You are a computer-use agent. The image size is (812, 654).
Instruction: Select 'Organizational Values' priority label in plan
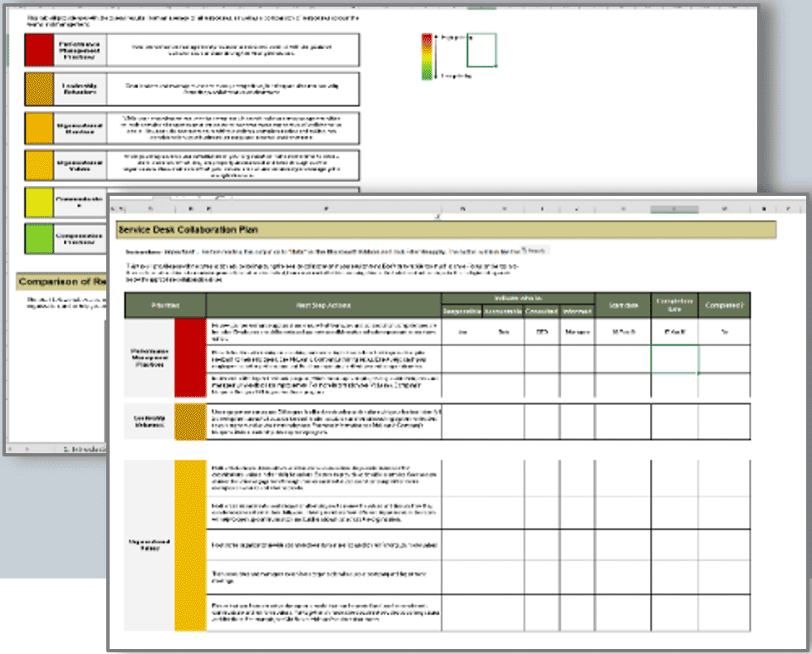149,544
